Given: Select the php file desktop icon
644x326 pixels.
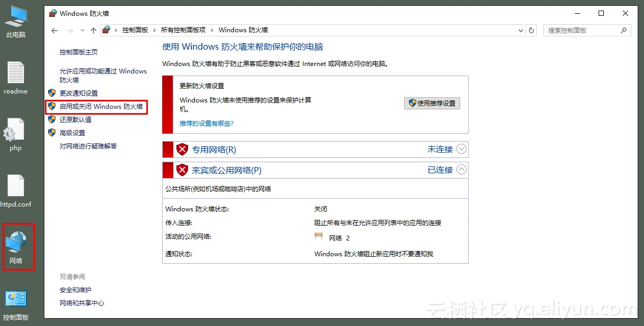Looking at the screenshot, I should pyautogui.click(x=15, y=135).
